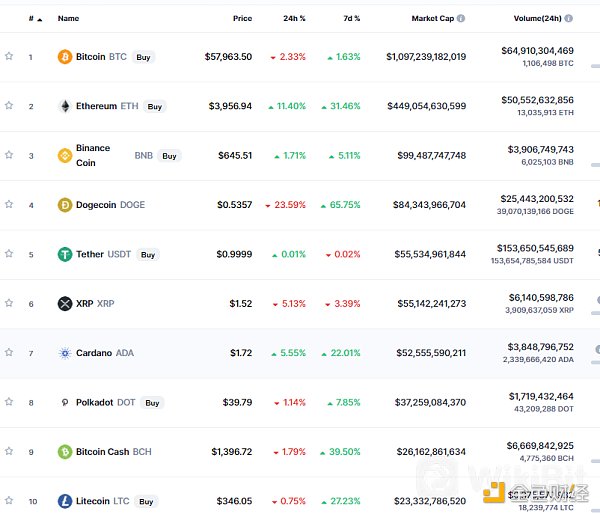Click the Bitcoin logo icon
Screen dimensions: 600x514
(x=65, y=57)
